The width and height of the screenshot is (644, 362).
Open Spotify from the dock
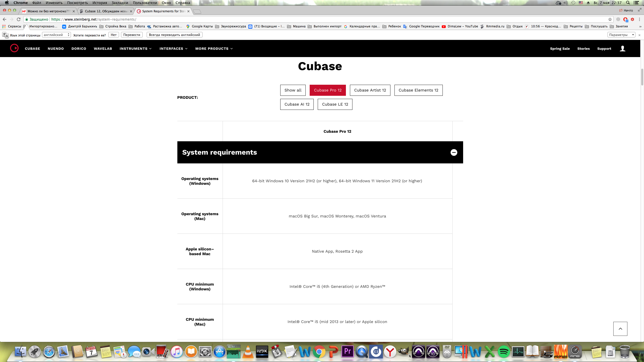tap(504, 352)
